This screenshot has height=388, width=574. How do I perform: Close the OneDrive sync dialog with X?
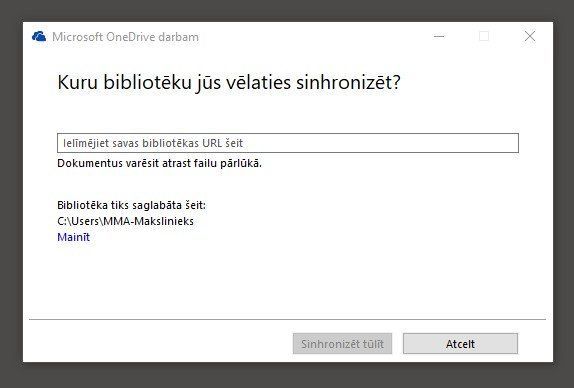pyautogui.click(x=530, y=36)
